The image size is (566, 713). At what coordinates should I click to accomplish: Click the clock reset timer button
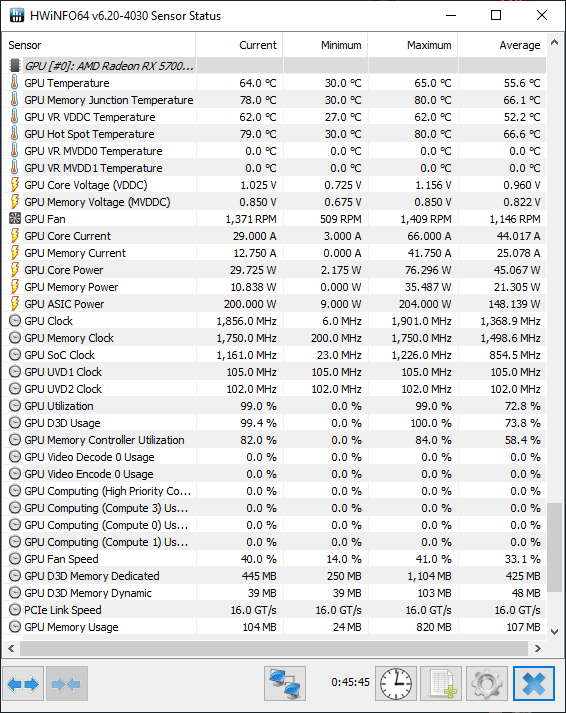[x=396, y=683]
